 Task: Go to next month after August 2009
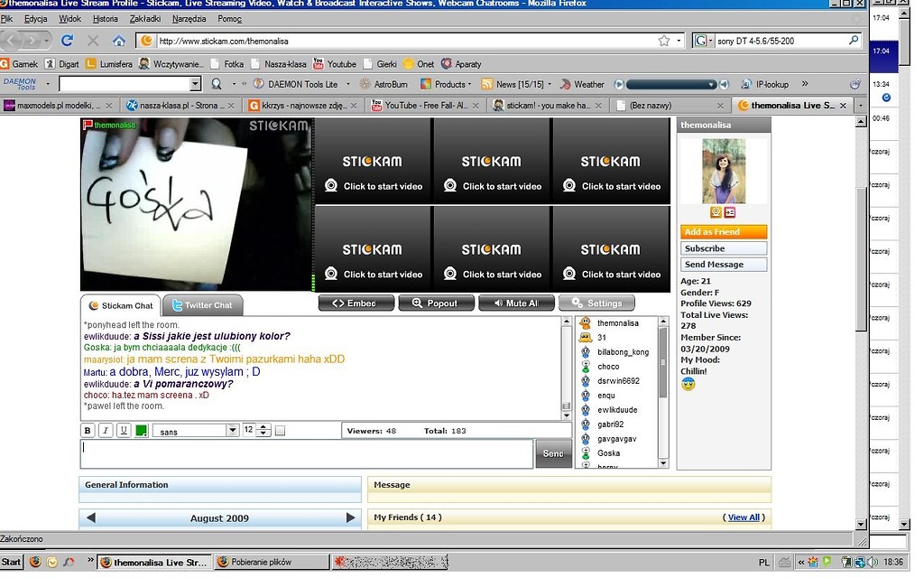(350, 517)
